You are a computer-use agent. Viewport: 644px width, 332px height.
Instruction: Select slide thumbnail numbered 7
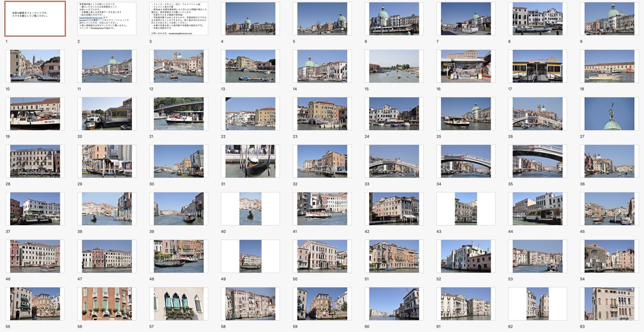[x=466, y=19]
